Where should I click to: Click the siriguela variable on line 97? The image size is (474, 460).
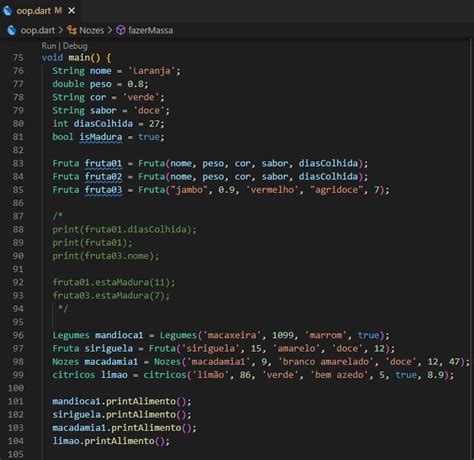point(108,349)
